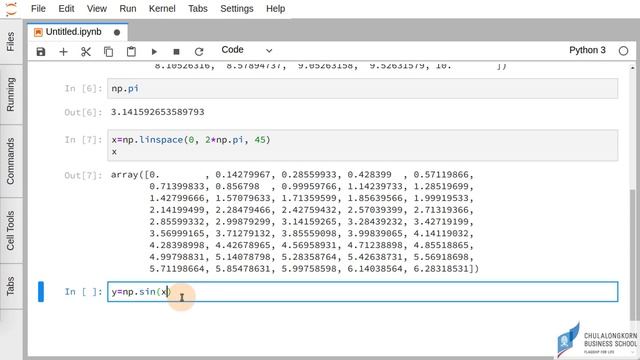This screenshot has width=640, height=360.
Task: Open the Cell Tools sidebar panel
Action: (11, 231)
